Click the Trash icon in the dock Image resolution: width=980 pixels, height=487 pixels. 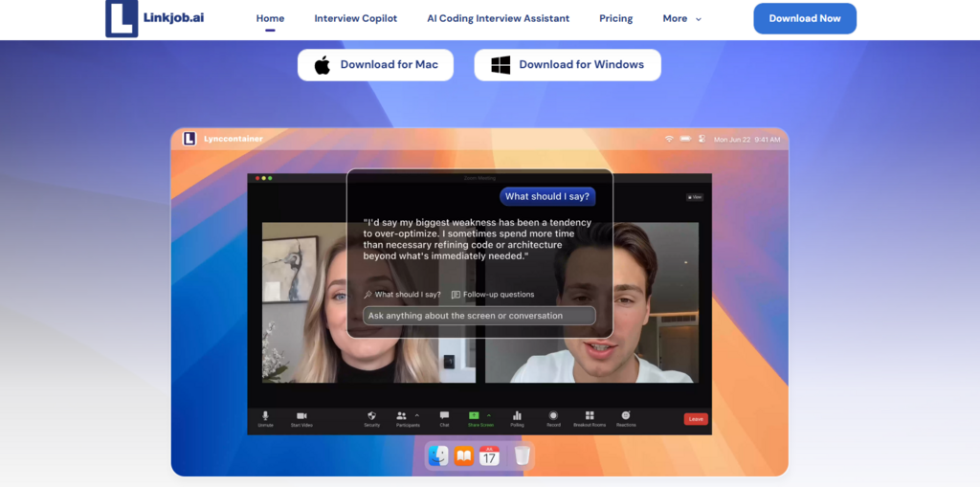[x=523, y=456]
